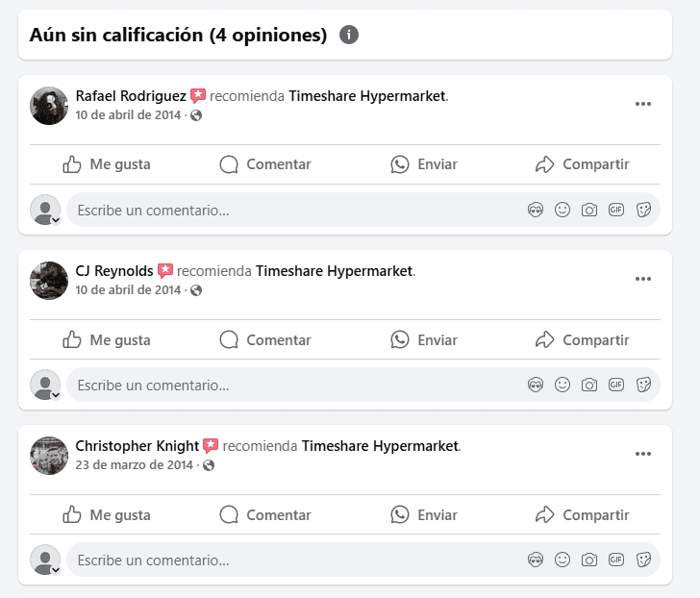The width and height of the screenshot is (700, 598).
Task: Share Rafael Rodriguez's post with Compartir
Action: 583,164
